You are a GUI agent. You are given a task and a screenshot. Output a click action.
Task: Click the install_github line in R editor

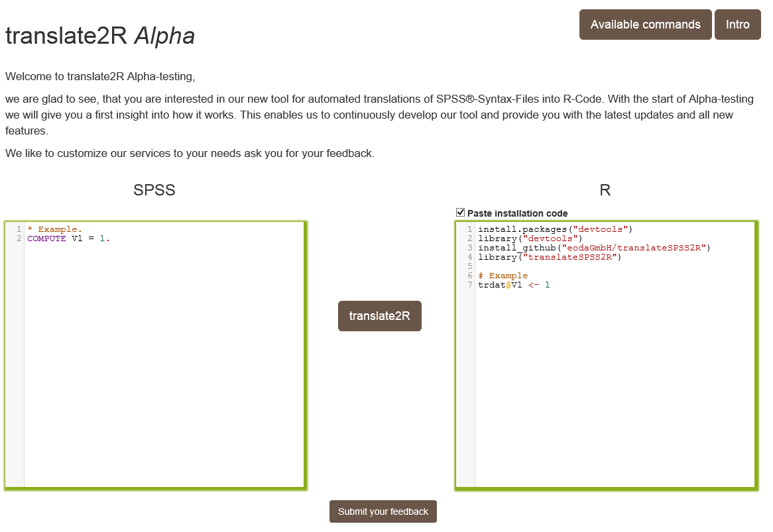click(594, 248)
